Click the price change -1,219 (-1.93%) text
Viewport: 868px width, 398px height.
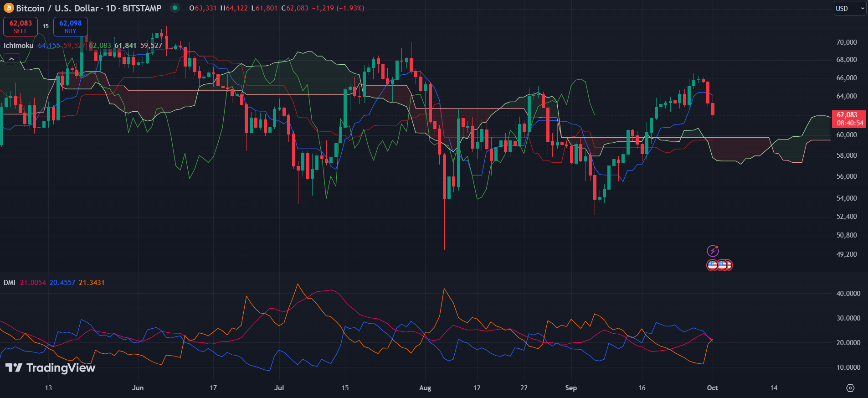point(338,8)
